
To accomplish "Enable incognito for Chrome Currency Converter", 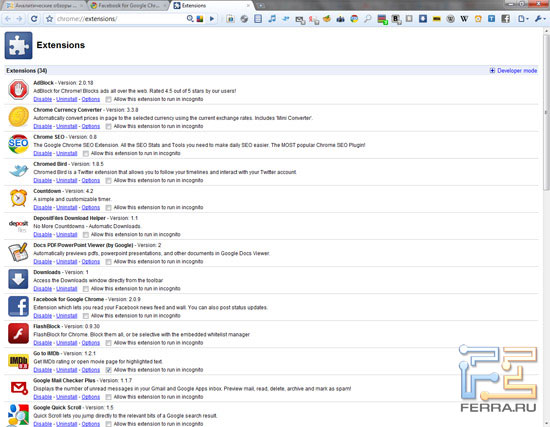I will [108, 126].
